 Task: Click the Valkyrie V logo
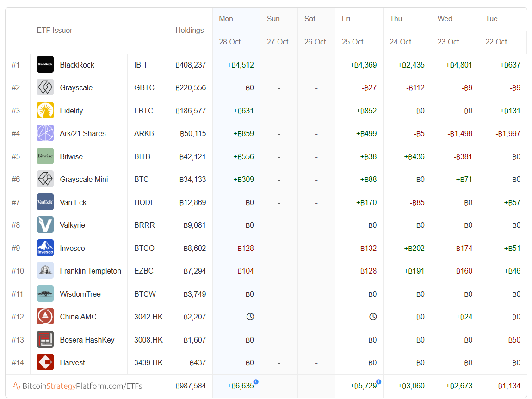tap(45, 225)
